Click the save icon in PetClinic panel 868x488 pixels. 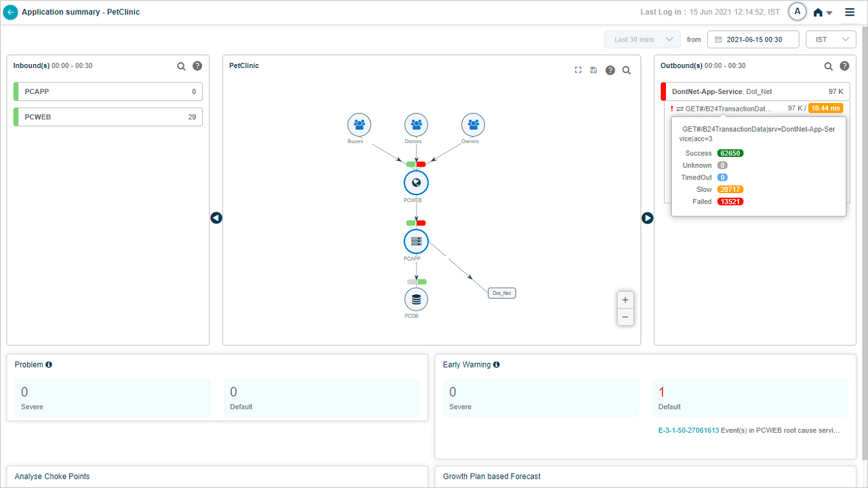pos(593,70)
